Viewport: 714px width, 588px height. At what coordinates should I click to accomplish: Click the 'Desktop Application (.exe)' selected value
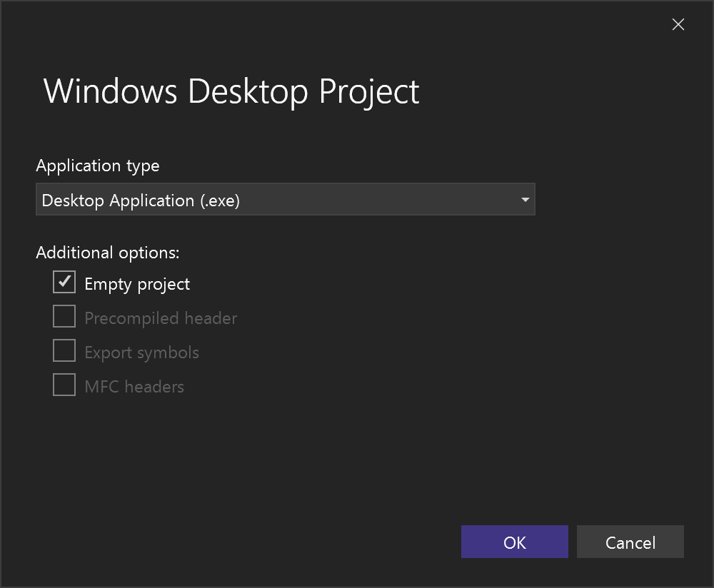coord(141,201)
